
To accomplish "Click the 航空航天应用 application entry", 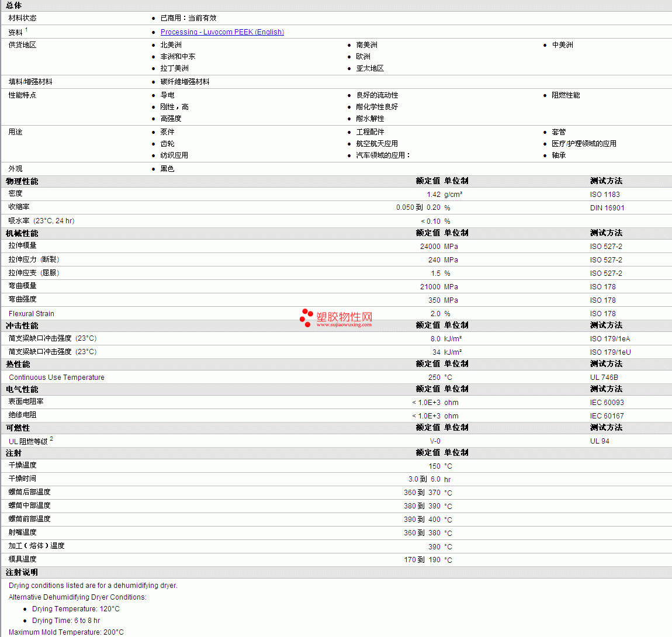I will [377, 144].
